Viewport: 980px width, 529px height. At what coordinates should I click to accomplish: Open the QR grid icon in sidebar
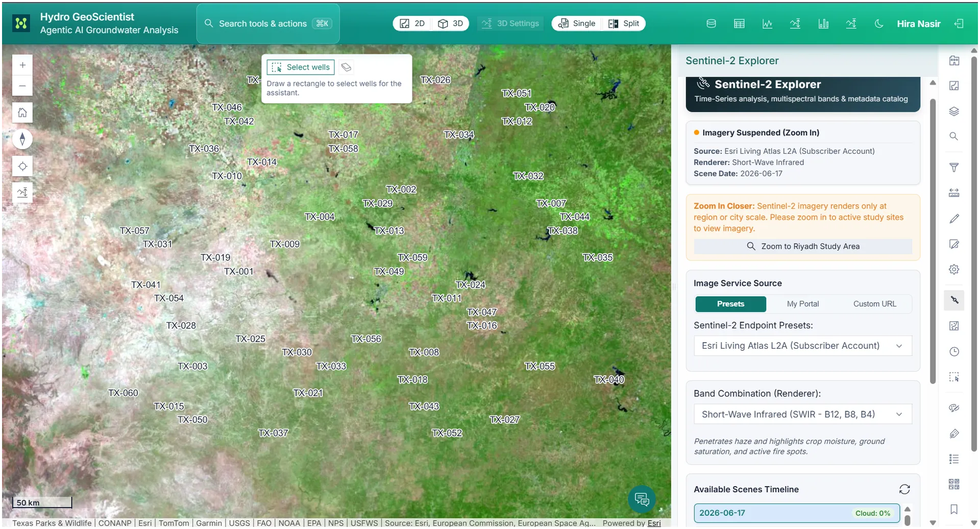[x=954, y=484]
